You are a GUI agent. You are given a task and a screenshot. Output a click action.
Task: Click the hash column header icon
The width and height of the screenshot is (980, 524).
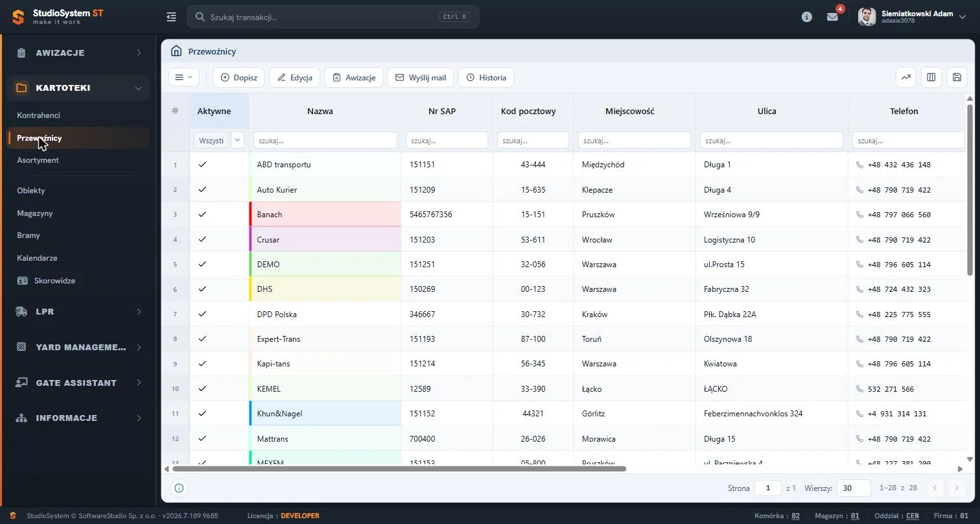tap(175, 111)
